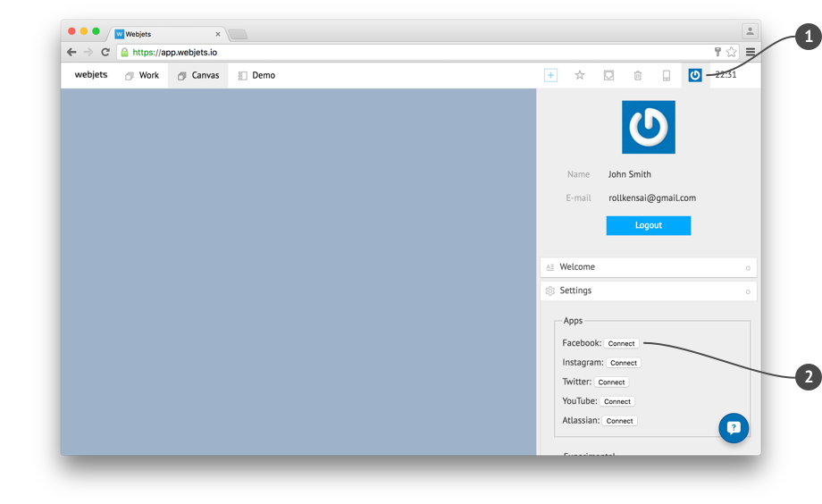822x504 pixels.
Task: Click the circle toggle on Welcome row
Action: [748, 268]
